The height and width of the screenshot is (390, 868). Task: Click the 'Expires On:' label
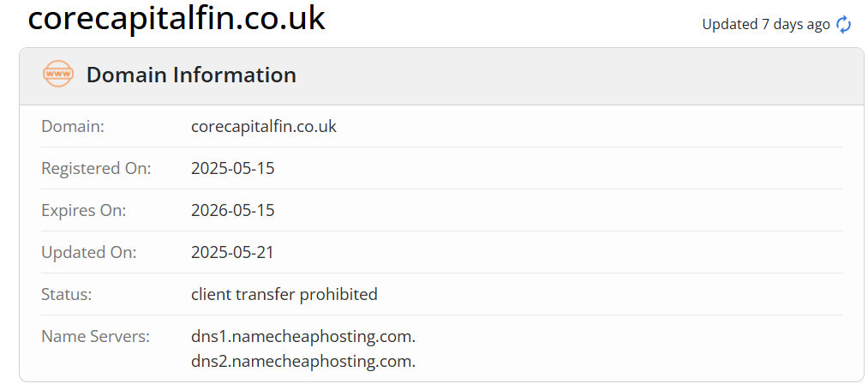click(x=83, y=210)
